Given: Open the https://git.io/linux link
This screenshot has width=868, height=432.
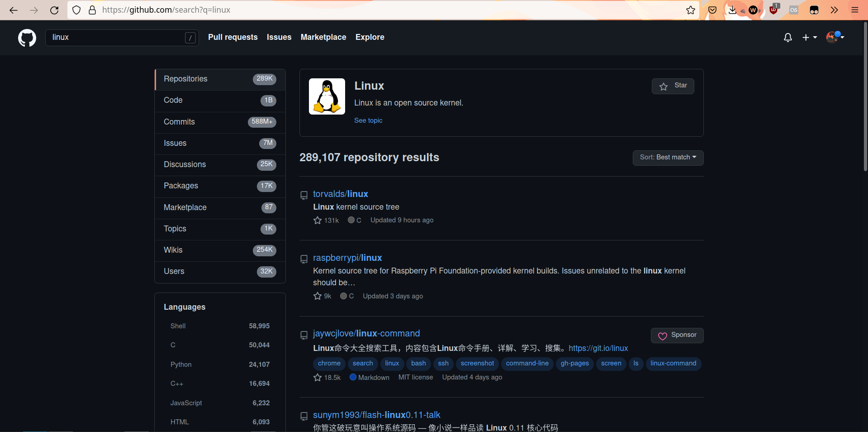Looking at the screenshot, I should [x=598, y=348].
